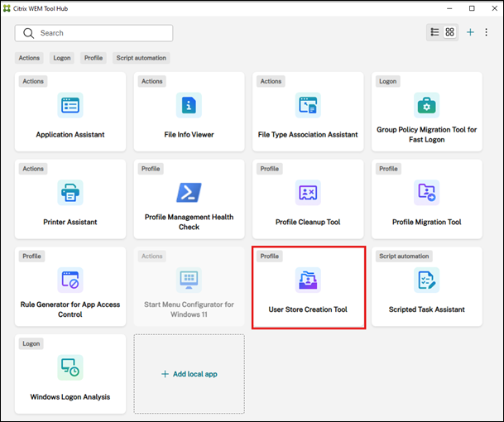Switch to grid view layout
The image size is (504, 422).
(450, 32)
